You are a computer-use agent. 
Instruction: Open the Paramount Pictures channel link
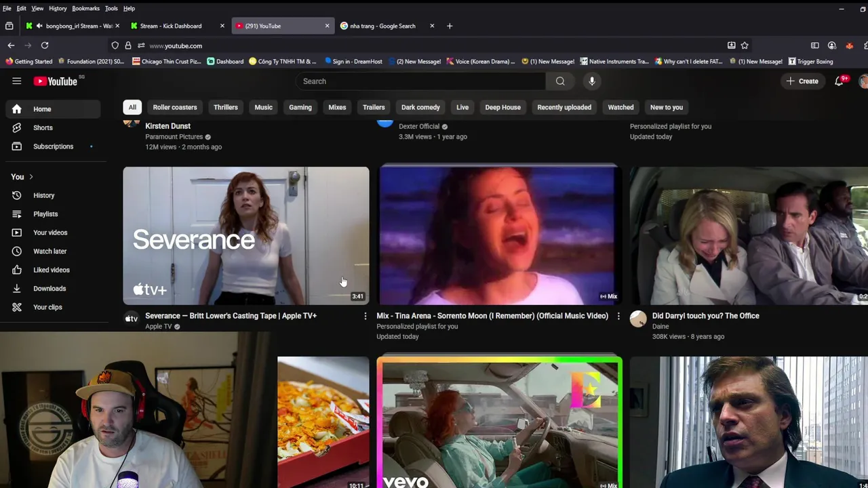click(174, 137)
